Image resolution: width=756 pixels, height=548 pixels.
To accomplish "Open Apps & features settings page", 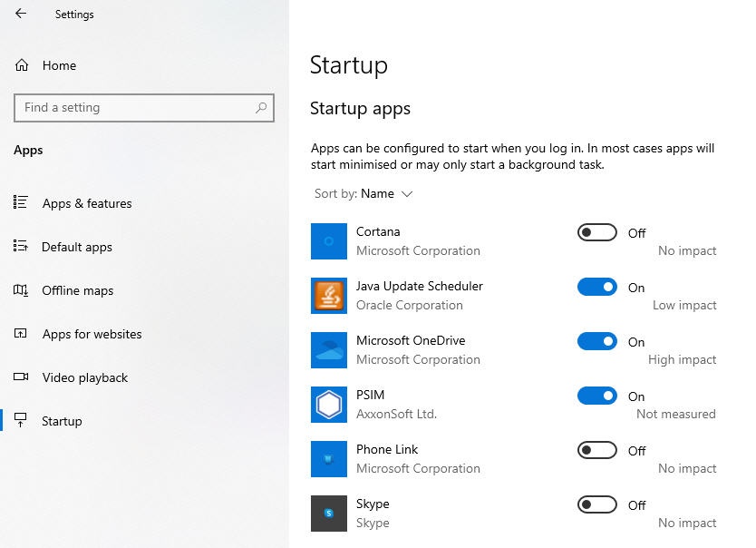I will tap(87, 203).
